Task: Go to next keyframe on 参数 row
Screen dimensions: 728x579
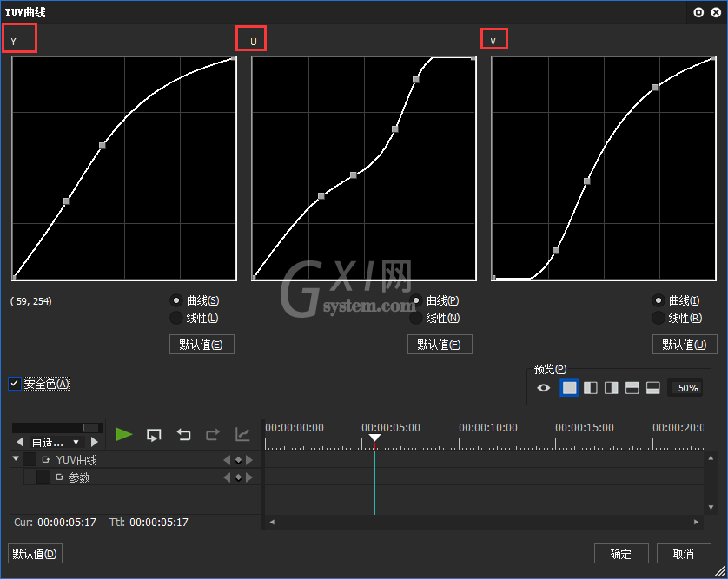Action: click(249, 477)
